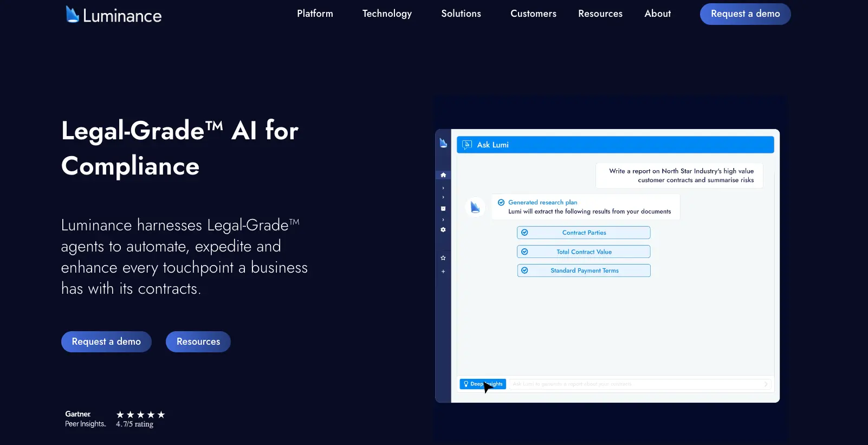Click the check icon beside Generated research plan
The width and height of the screenshot is (868, 445).
[501, 202]
